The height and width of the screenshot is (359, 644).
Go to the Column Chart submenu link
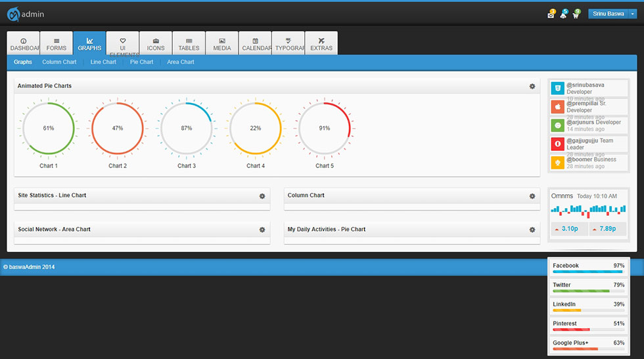(x=59, y=62)
